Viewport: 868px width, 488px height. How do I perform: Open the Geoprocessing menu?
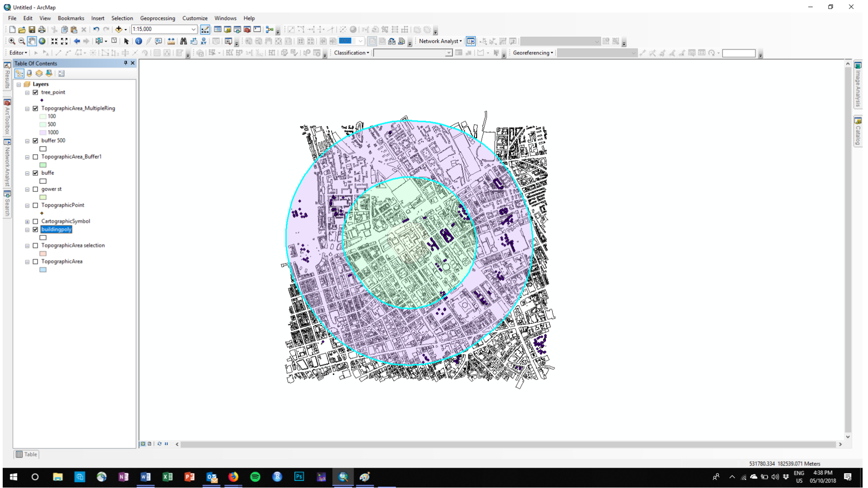(x=158, y=18)
